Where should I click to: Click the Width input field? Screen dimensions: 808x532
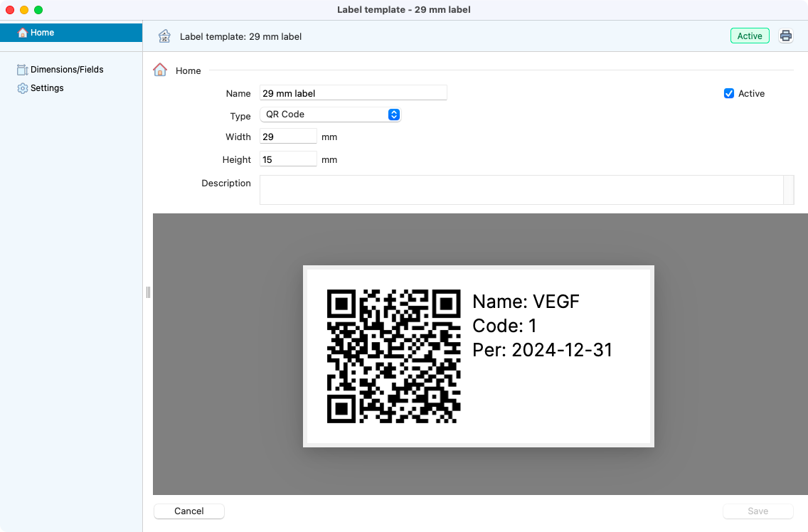click(x=288, y=137)
